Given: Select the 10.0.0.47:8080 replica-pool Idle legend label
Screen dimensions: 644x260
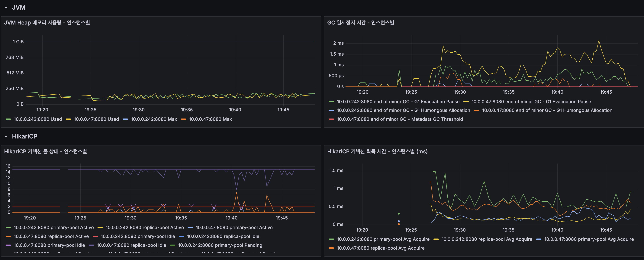Looking at the screenshot, I should [131, 245].
